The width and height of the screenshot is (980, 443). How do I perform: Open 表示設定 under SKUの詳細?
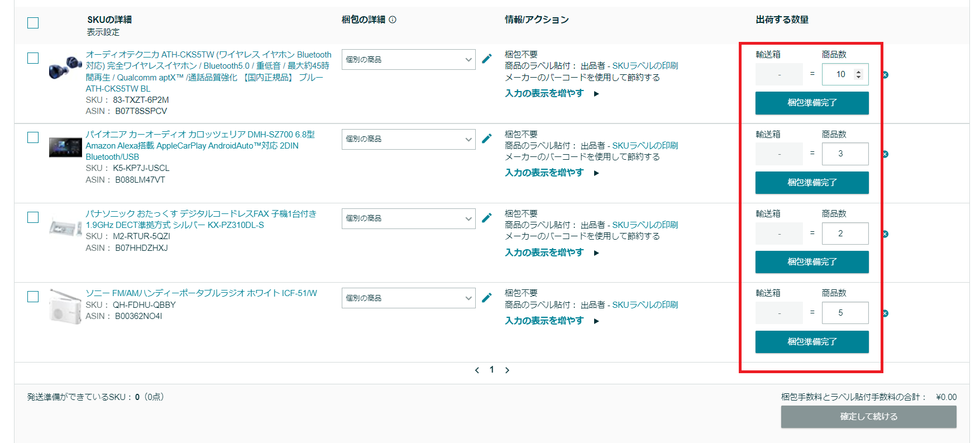point(103,32)
